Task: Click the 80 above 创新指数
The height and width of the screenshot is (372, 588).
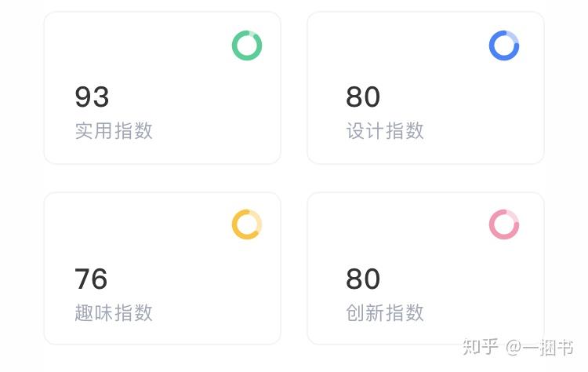Action: click(x=363, y=279)
